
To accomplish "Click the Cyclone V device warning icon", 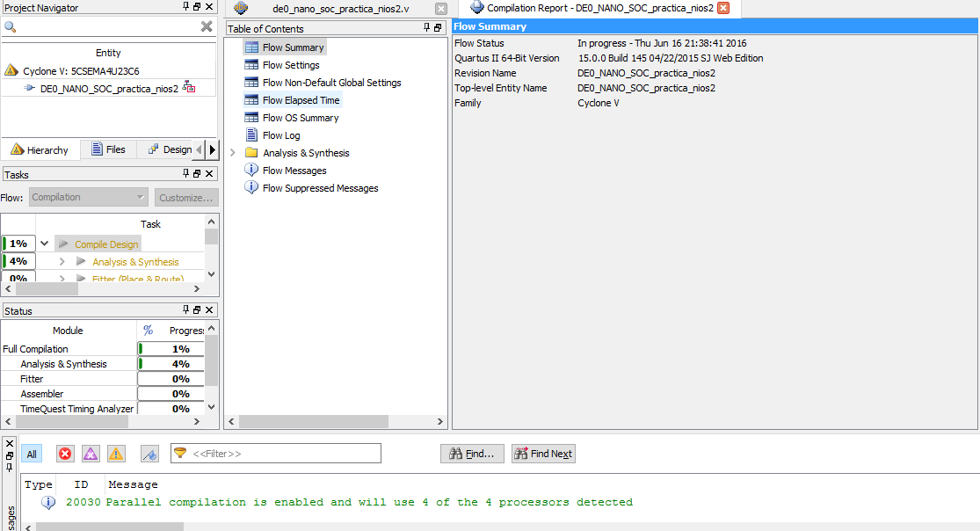I will (11, 70).
